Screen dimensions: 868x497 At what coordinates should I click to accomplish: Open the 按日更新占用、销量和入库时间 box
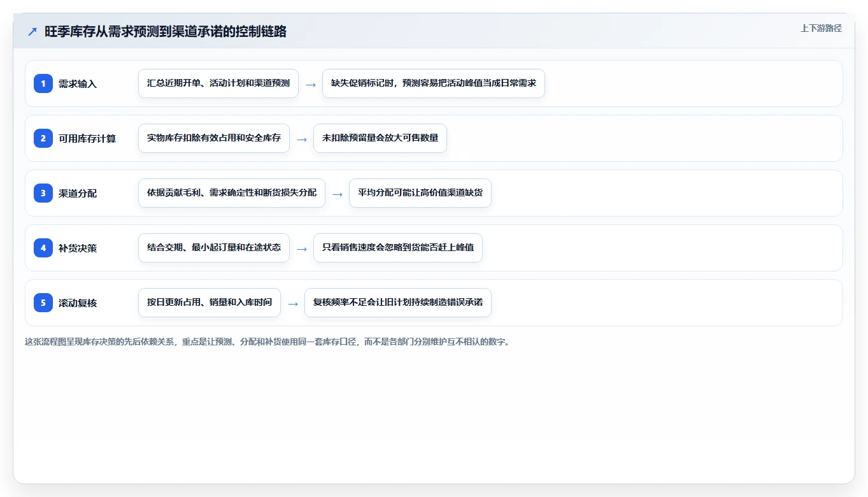[x=210, y=303]
